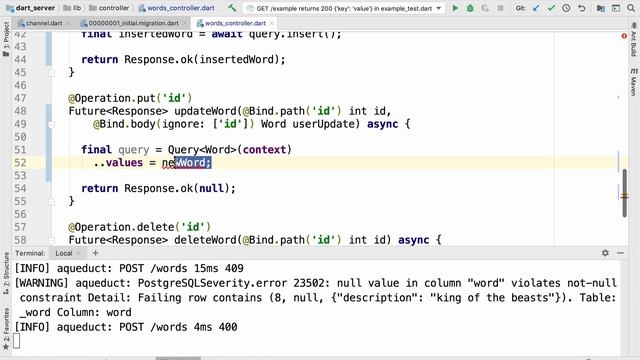The image size is (640, 360).
Task: Open Git history clock icon
Action: click(x=566, y=8)
